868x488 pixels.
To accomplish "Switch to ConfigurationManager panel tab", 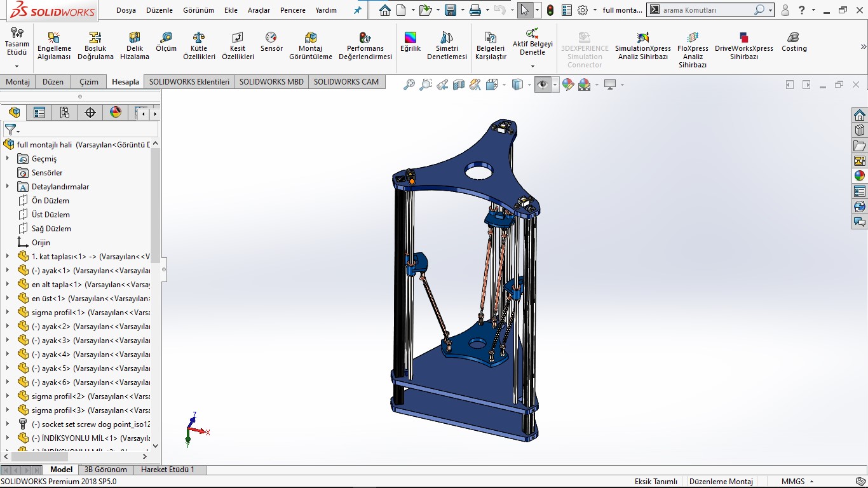I will 65,112.
